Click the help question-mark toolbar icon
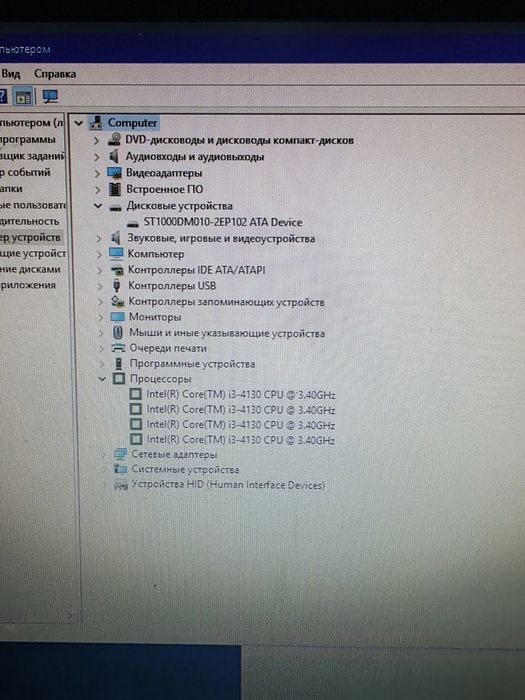Image resolution: width=525 pixels, height=700 pixels. 2,96
